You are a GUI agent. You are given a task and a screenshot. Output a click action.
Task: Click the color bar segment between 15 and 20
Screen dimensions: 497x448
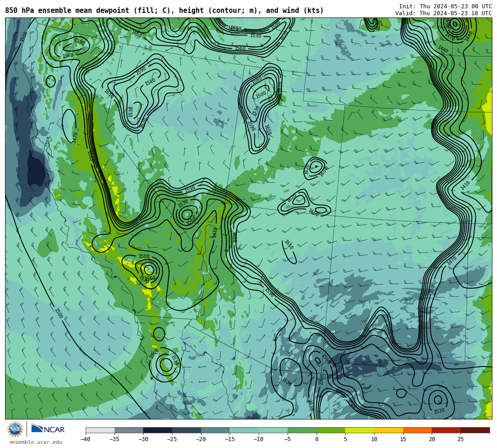(x=417, y=430)
